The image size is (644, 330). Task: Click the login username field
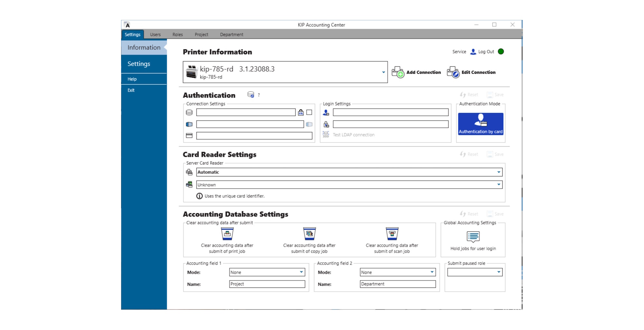391,112
